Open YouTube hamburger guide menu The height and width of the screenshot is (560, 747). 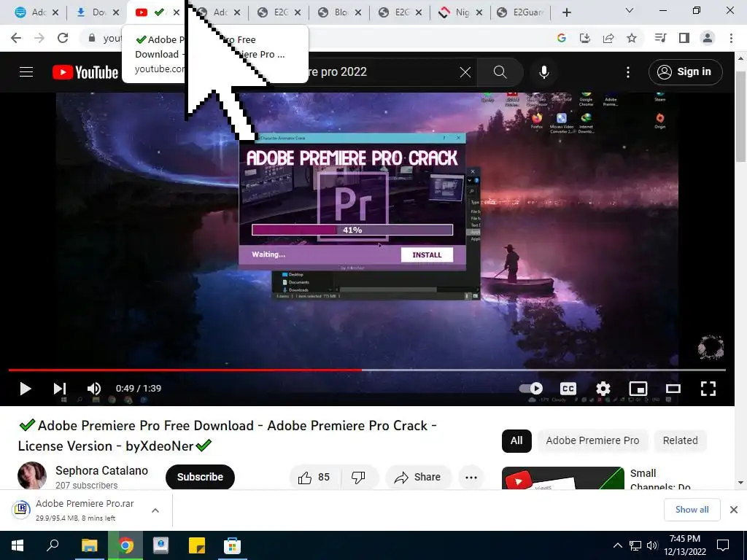[26, 72]
